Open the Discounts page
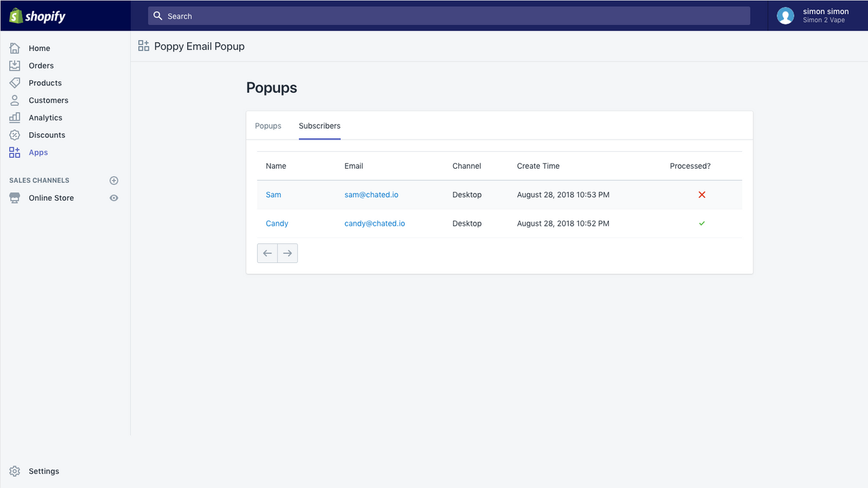868x488 pixels. (47, 135)
